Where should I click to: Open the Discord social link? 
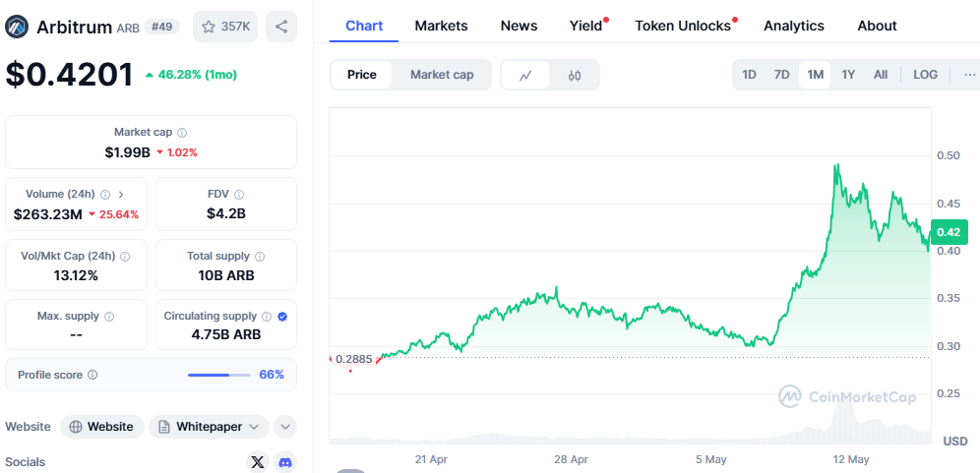(x=285, y=462)
